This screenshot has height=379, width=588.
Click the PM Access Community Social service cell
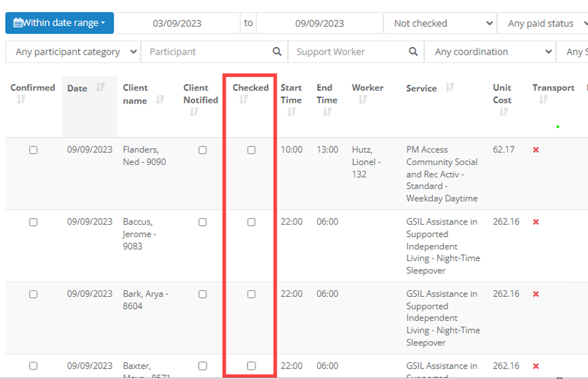click(x=442, y=174)
